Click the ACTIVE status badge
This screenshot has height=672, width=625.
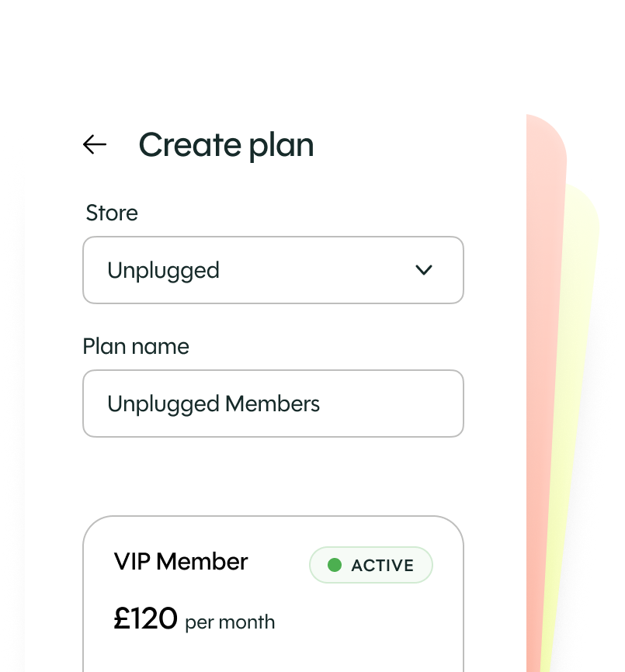pyautogui.click(x=371, y=566)
